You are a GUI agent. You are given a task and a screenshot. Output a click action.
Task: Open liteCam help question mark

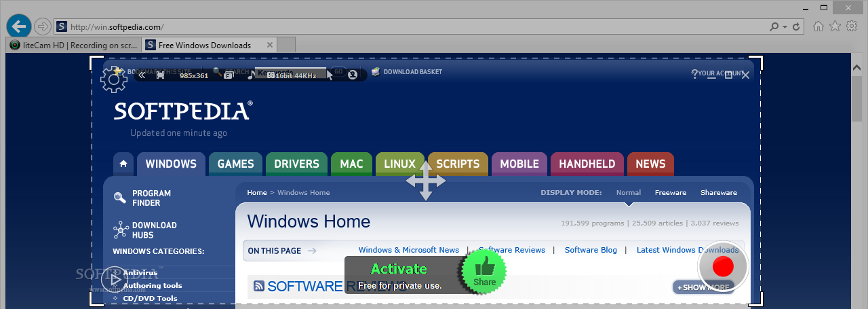point(694,74)
